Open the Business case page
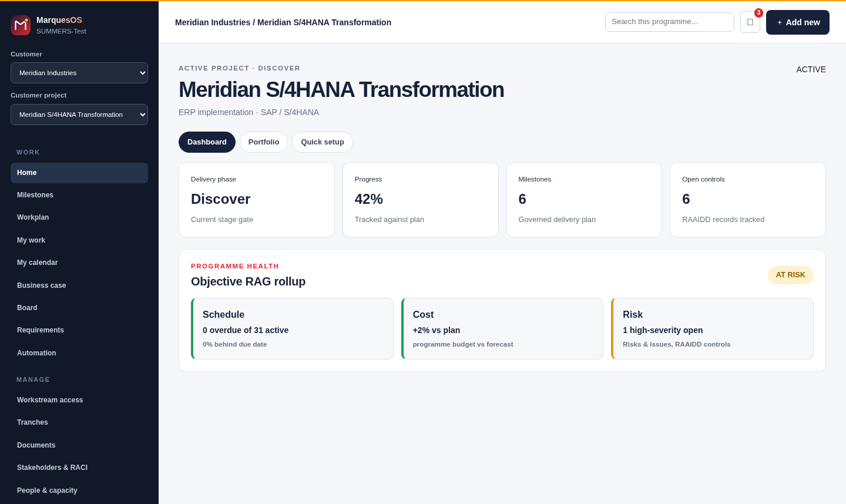The height and width of the screenshot is (504, 846). [x=79, y=285]
